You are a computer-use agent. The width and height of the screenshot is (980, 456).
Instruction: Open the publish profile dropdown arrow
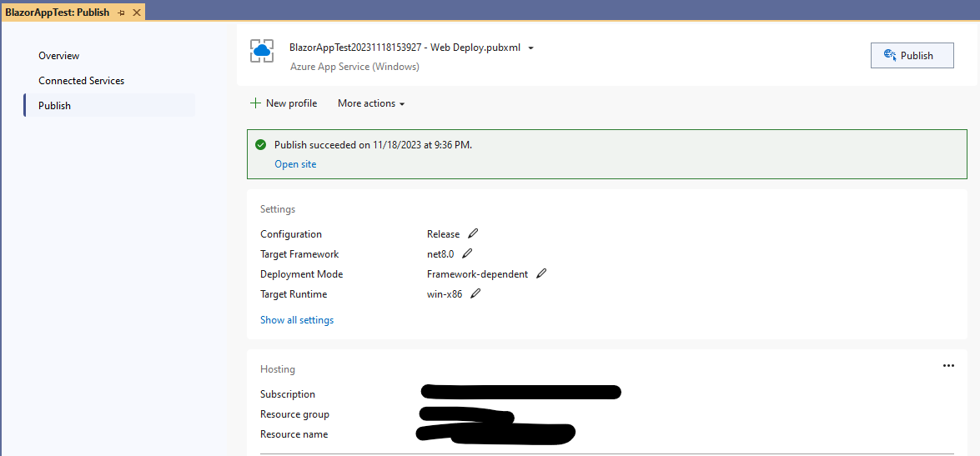530,48
